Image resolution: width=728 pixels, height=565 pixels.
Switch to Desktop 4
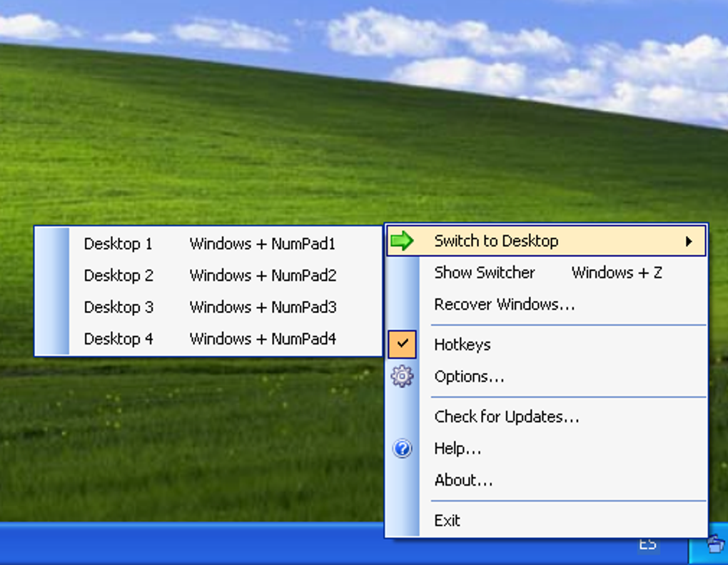coord(208,339)
